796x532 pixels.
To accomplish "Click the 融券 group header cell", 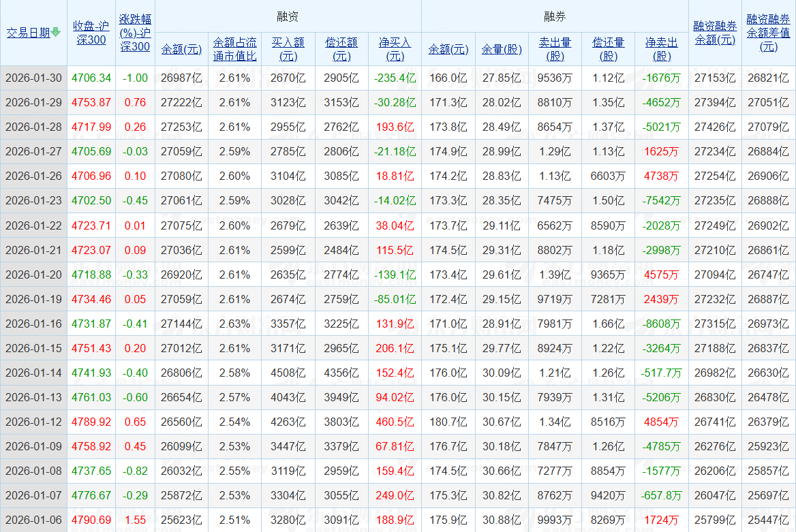I will tap(555, 17).
